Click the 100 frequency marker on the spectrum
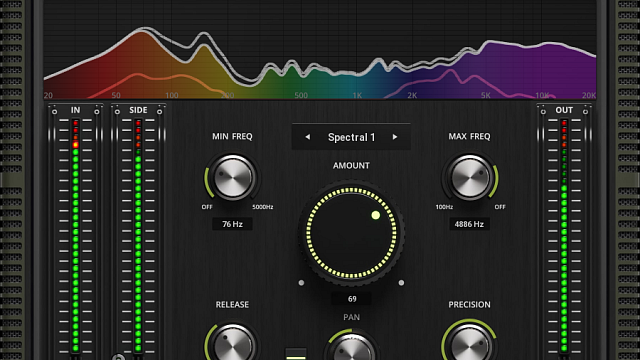Viewport: 640px width, 360px height. click(171, 96)
